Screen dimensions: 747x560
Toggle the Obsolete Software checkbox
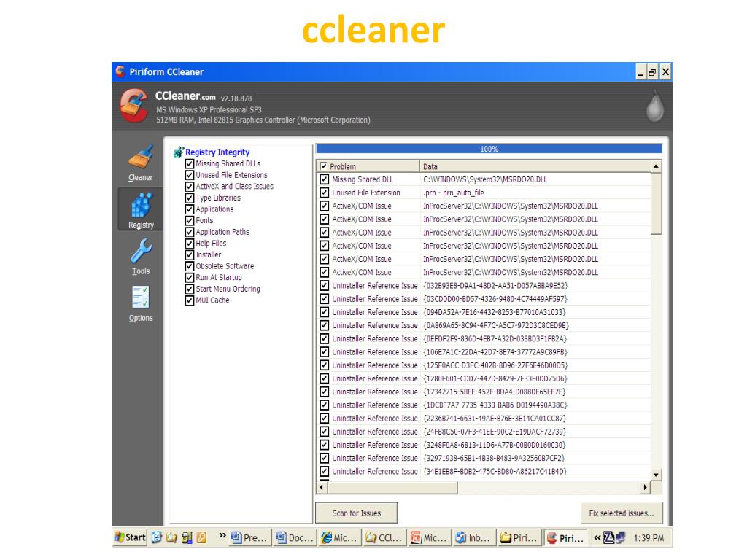[190, 266]
